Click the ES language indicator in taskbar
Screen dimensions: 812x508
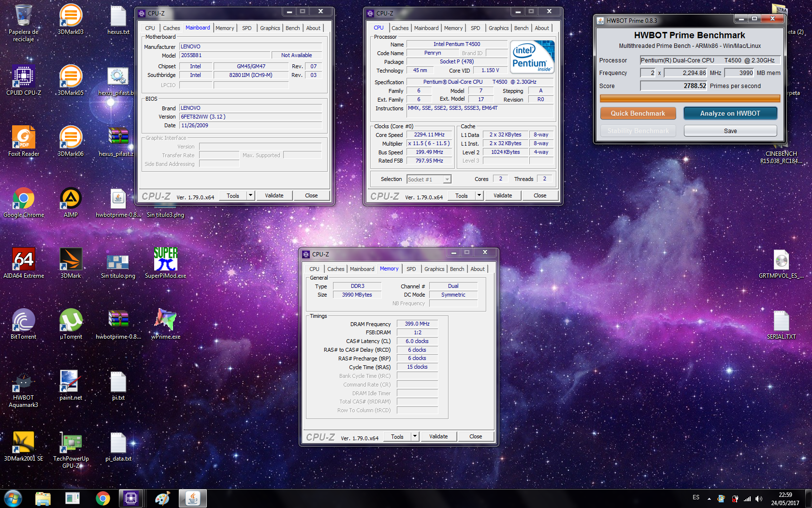696,497
